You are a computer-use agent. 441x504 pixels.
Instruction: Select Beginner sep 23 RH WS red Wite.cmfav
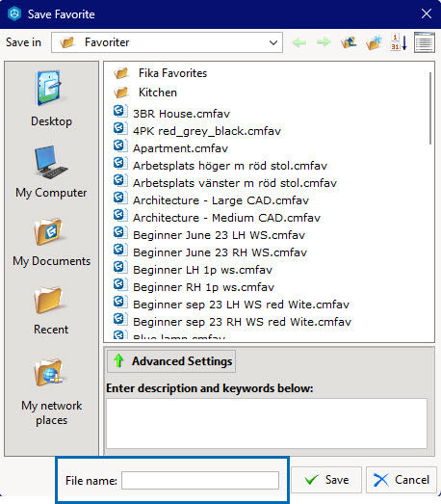(232, 321)
